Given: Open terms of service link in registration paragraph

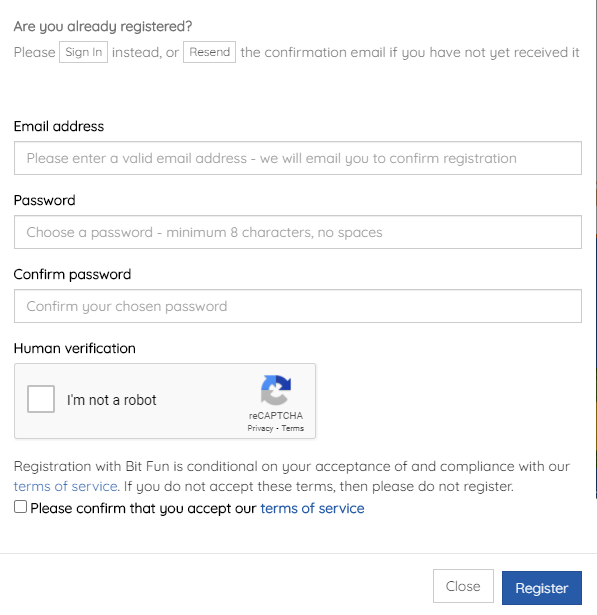Looking at the screenshot, I should pyautogui.click(x=66, y=486).
